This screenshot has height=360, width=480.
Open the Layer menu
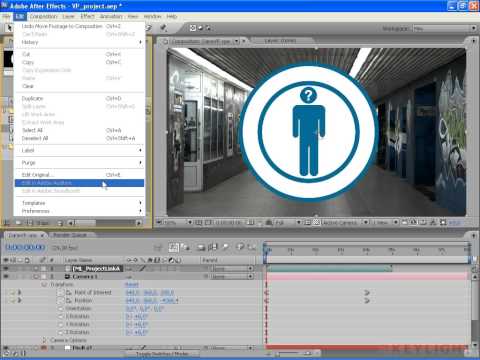(68, 16)
